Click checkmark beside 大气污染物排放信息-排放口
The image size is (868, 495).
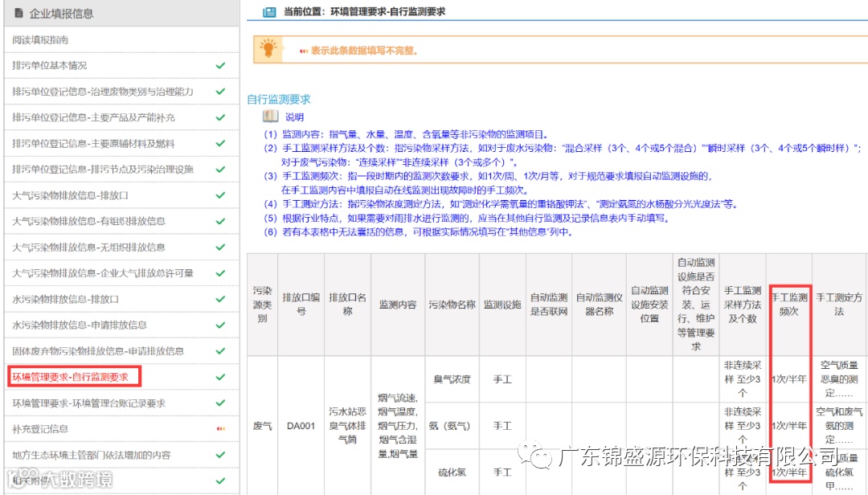point(220,195)
